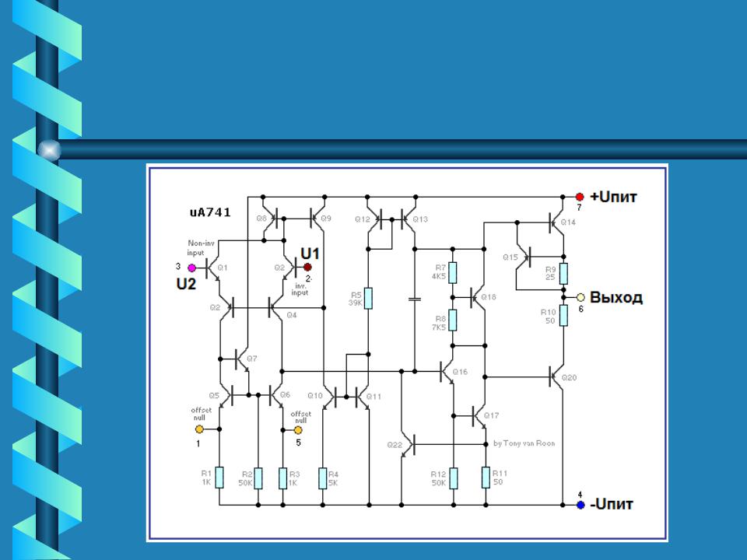Click the Q15 transistor label

510,257
